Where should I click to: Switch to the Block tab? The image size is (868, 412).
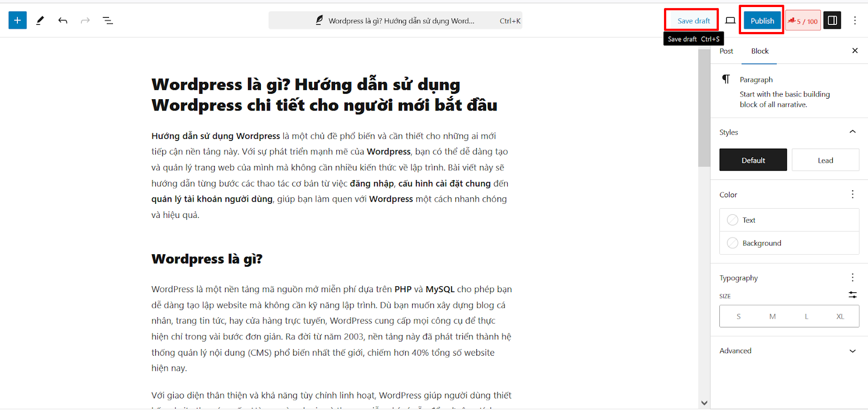[x=759, y=51]
